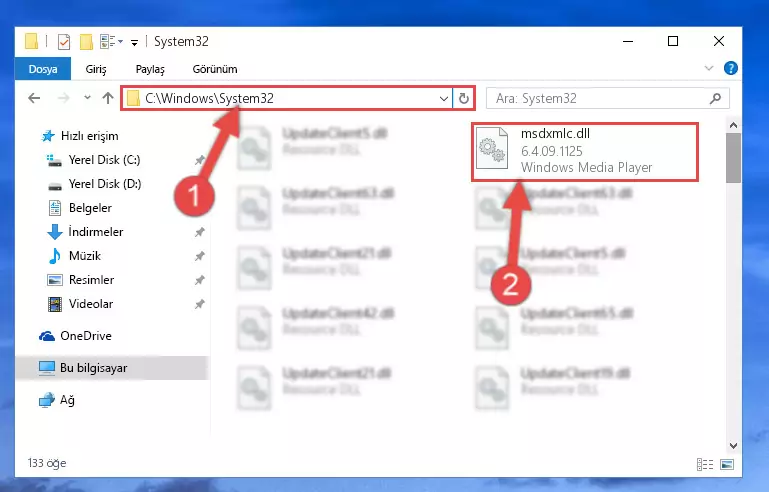The height and width of the screenshot is (492, 769).
Task: Click the 133 öğe status text
Action: pos(47,463)
